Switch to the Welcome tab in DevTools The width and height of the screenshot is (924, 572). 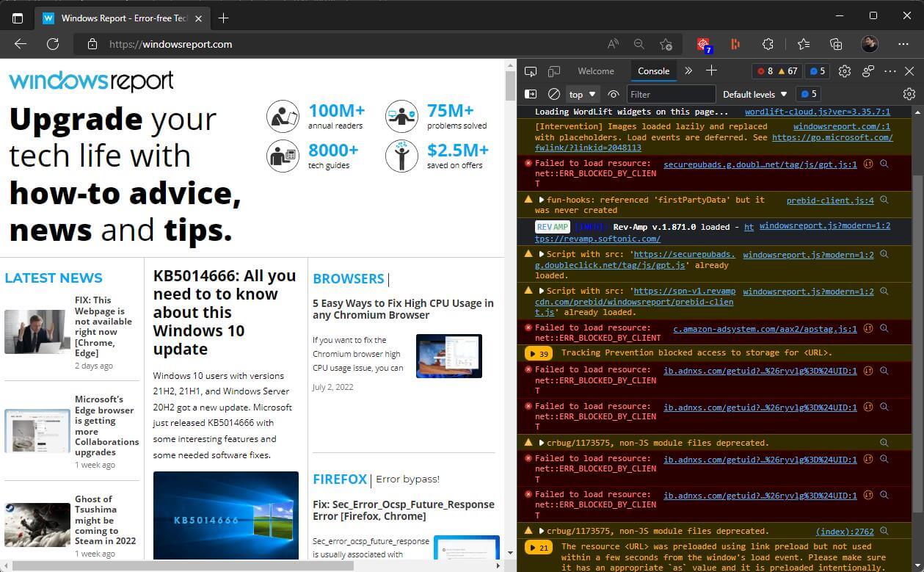pyautogui.click(x=596, y=71)
